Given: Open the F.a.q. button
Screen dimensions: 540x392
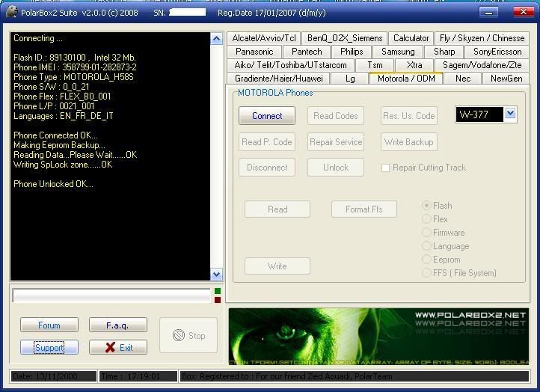Looking at the screenshot, I should [x=118, y=325].
